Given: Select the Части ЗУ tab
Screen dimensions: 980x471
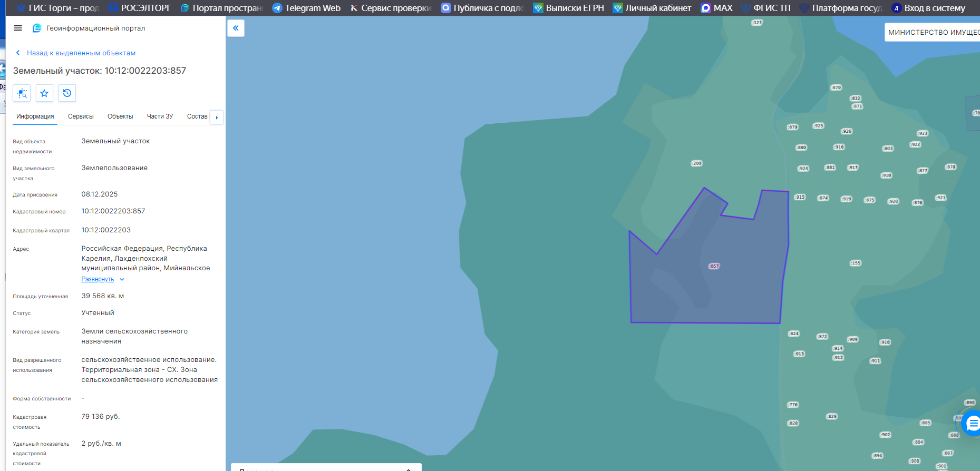Looking at the screenshot, I should 160,116.
